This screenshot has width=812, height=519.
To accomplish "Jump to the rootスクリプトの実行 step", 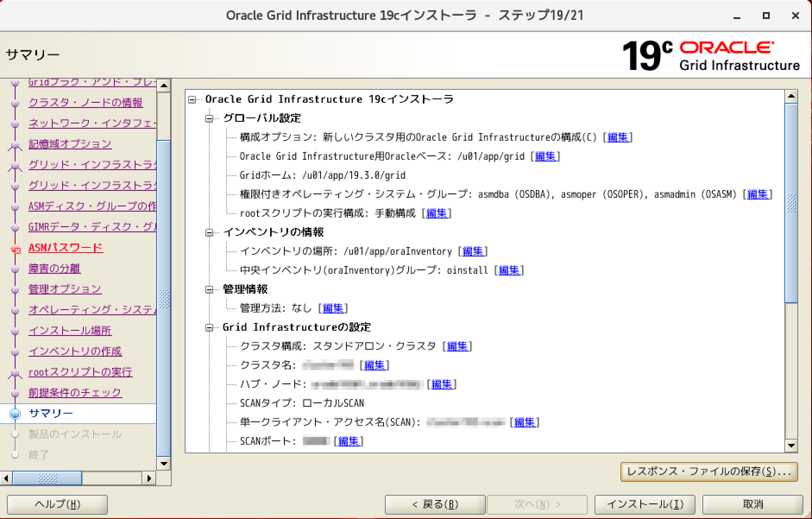I will [x=80, y=372].
